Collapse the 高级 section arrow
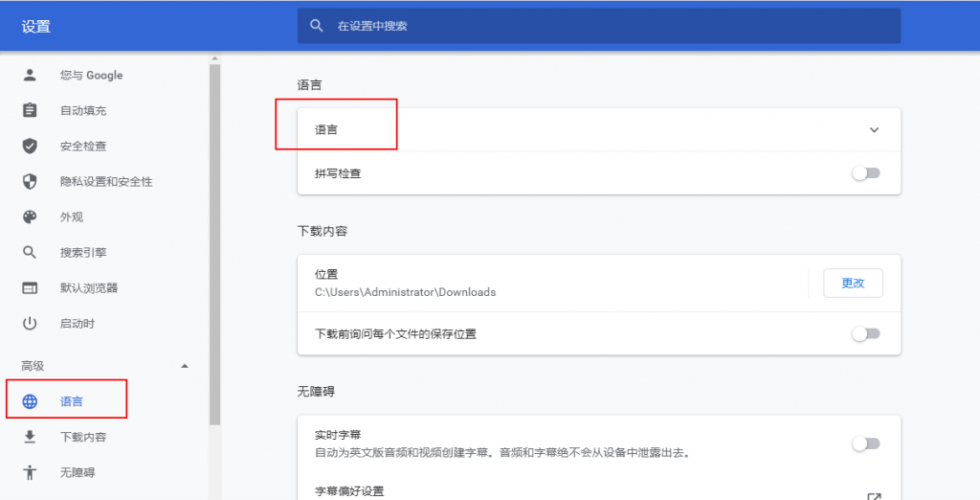Screen dimensions: 980x500 click(185, 366)
